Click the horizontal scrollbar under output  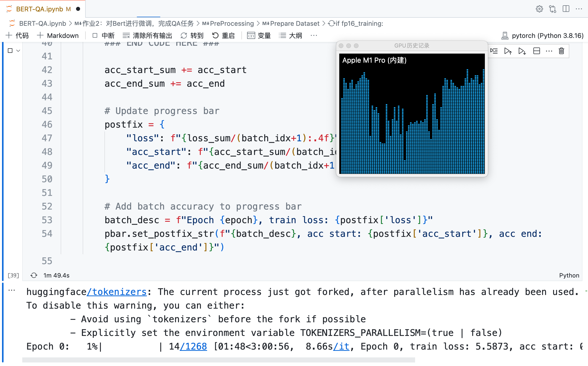tap(218, 360)
